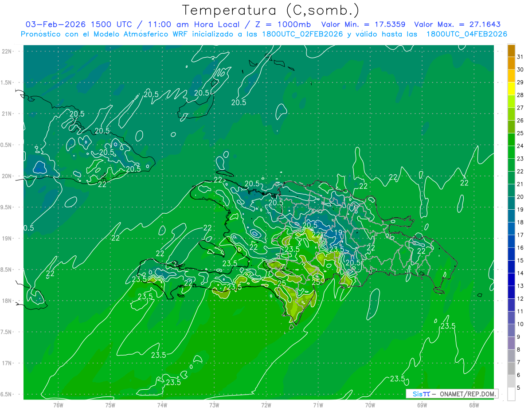
Task: Click the color scale label "16"
Action: (520, 247)
